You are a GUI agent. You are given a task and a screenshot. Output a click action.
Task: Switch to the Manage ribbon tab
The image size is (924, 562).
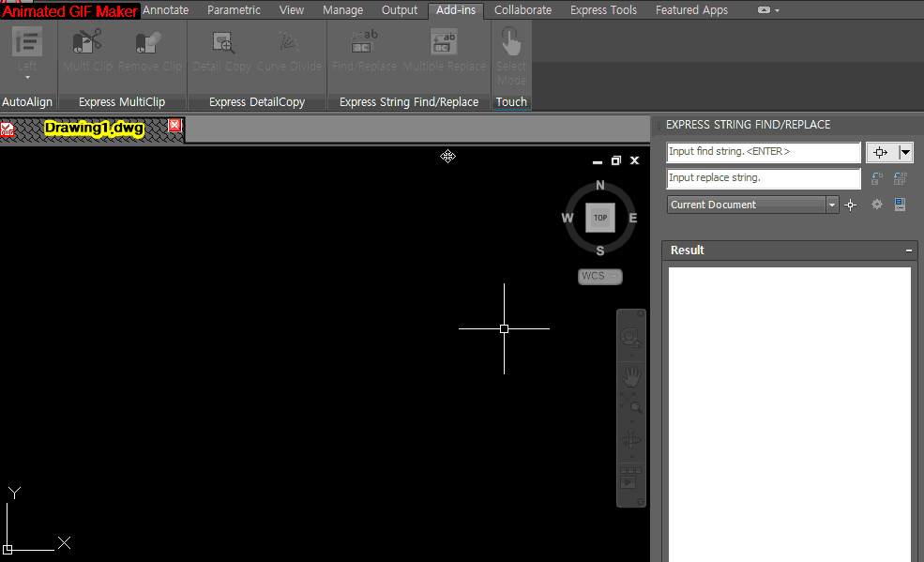click(342, 10)
